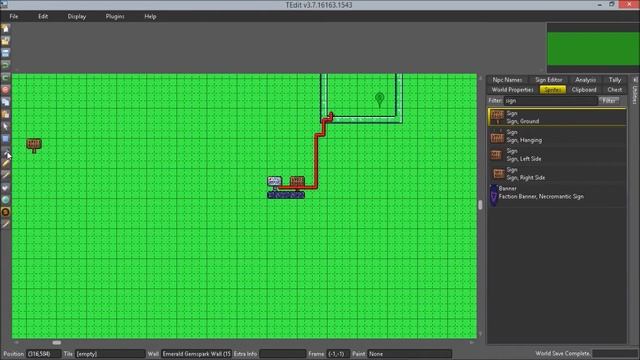
Task: Select the Brush tool below the pencil
Action: [x=6, y=176]
